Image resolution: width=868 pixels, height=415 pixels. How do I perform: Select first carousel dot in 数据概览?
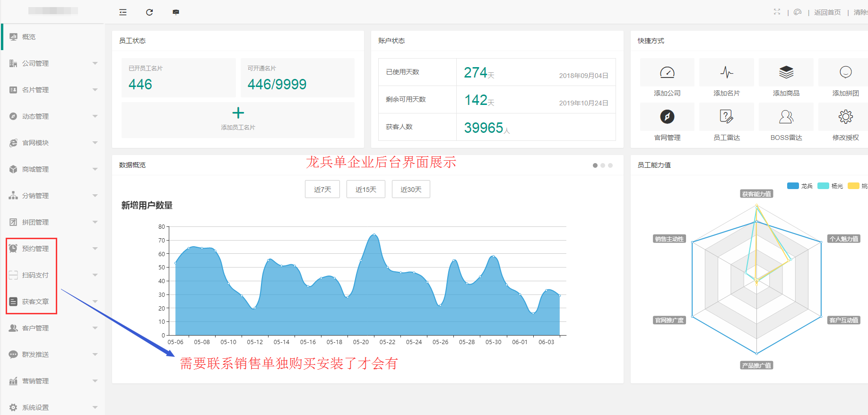point(595,165)
